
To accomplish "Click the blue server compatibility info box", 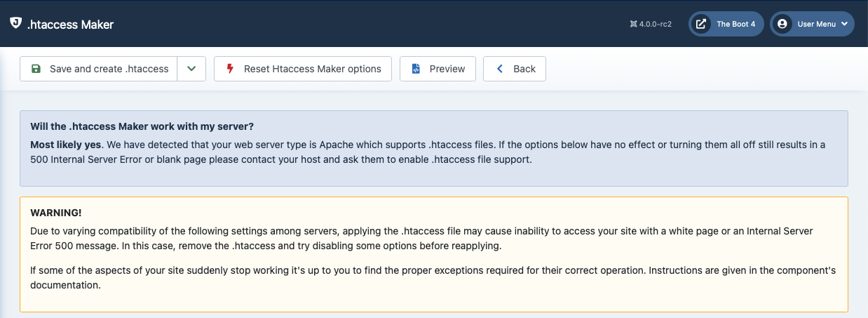I will point(434,148).
